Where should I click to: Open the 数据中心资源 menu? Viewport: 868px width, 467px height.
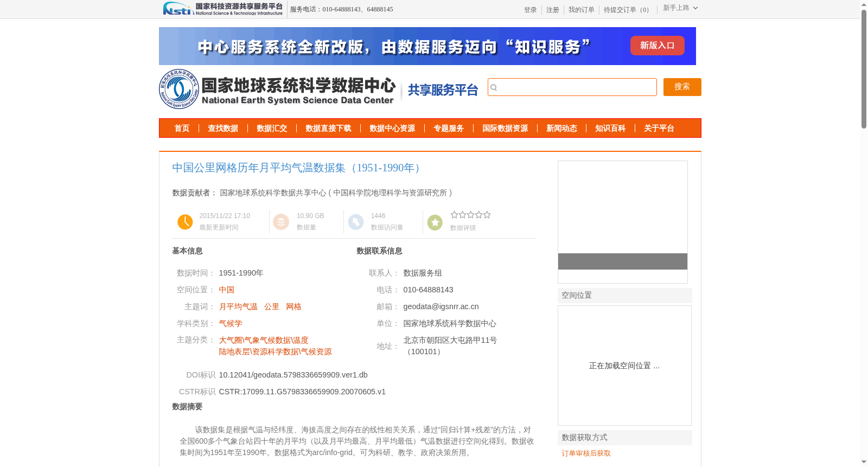(x=392, y=129)
